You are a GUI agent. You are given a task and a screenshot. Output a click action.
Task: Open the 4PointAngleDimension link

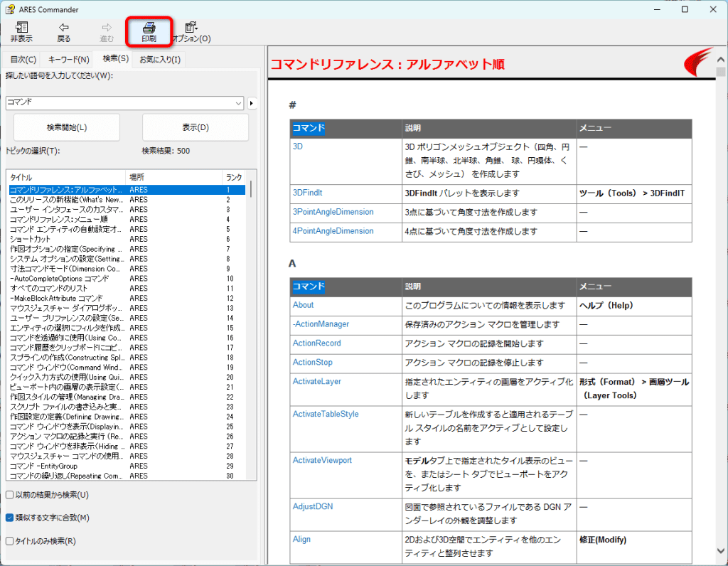pos(333,231)
